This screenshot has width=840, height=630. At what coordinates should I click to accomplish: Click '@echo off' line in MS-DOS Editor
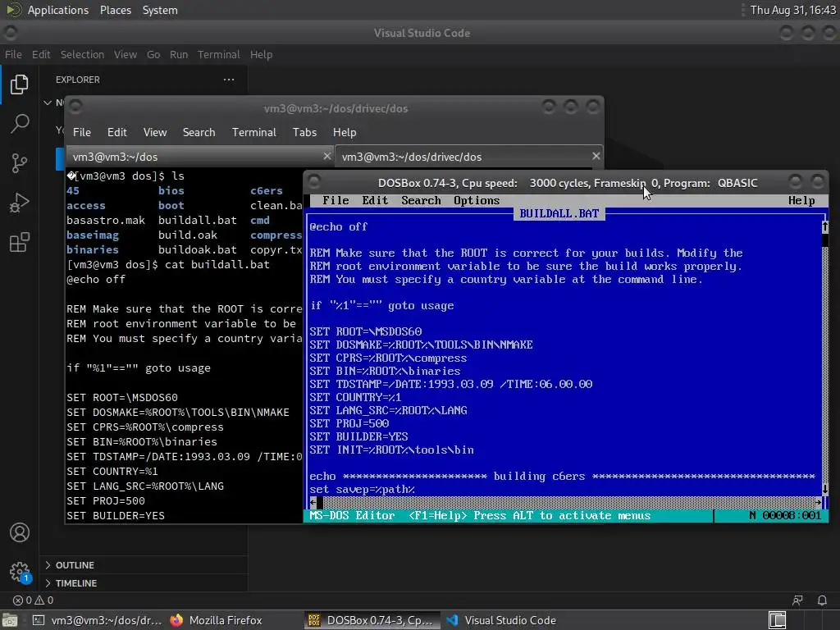tap(339, 226)
